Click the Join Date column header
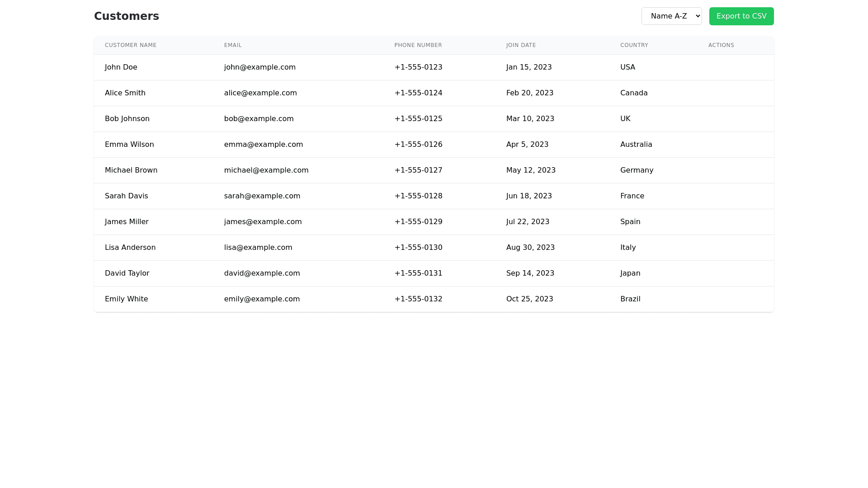This screenshot has height=488, width=868. (521, 45)
